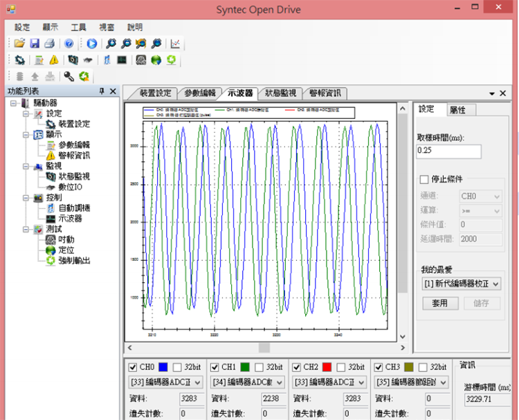Click the oscilloscope screen toolbar icon
Image resolution: width=519 pixels, height=420 pixels.
(x=122, y=60)
